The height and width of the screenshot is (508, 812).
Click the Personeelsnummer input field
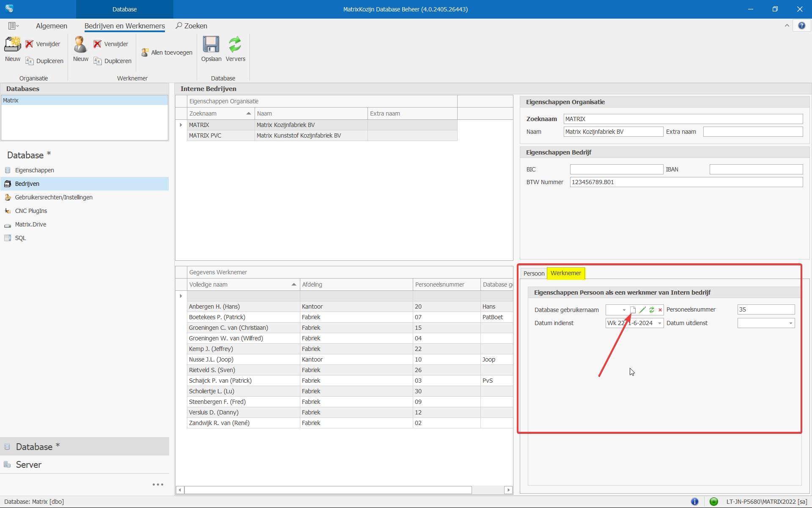[766, 310]
